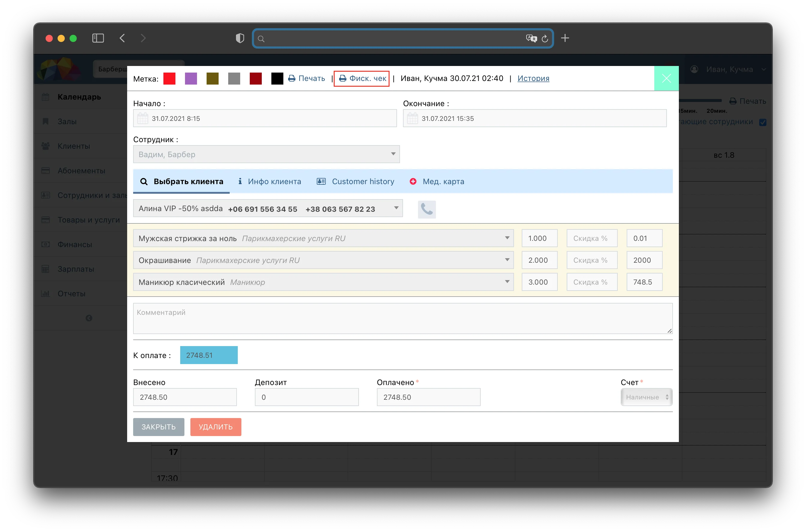Screen dimensions: 806x532
Task: Click the user avatar icon beside Иван, Кучма
Action: [694, 69]
